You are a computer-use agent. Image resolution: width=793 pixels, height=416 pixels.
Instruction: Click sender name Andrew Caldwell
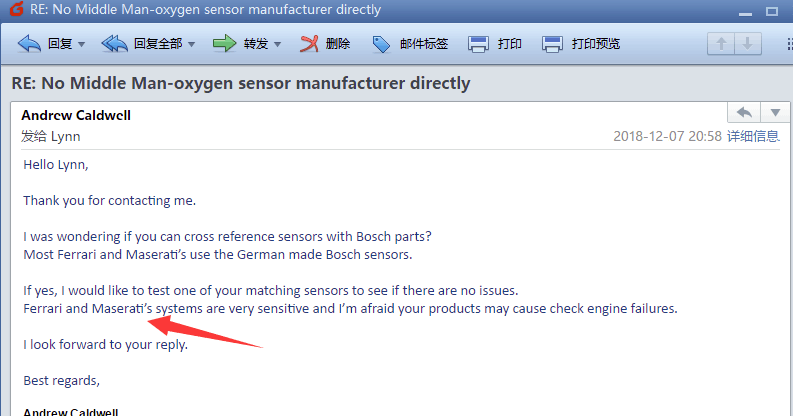point(76,115)
